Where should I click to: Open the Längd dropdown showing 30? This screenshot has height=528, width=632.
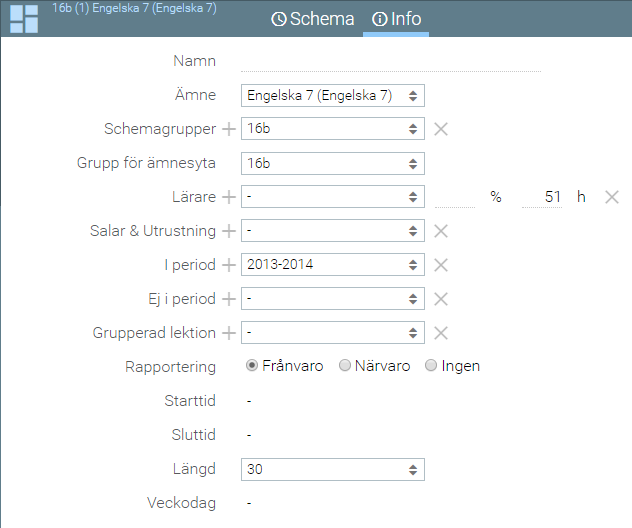pos(332,469)
